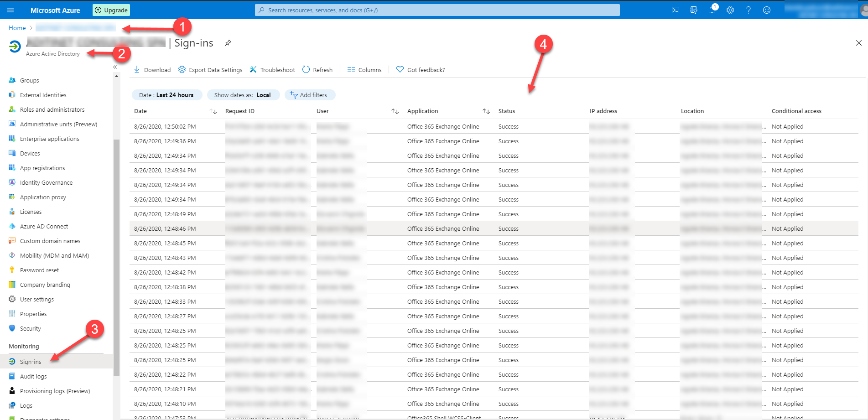Open the Help question mark menu
The width and height of the screenshot is (868, 420).
(748, 10)
